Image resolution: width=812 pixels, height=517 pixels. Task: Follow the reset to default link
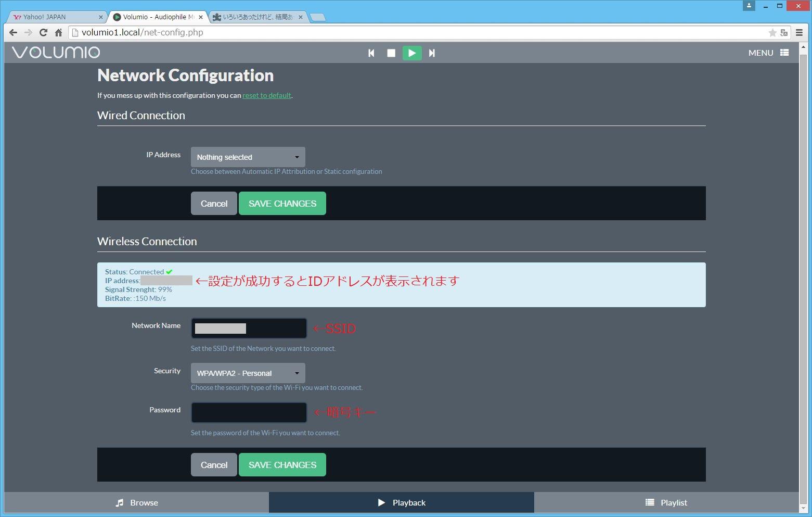pos(267,95)
